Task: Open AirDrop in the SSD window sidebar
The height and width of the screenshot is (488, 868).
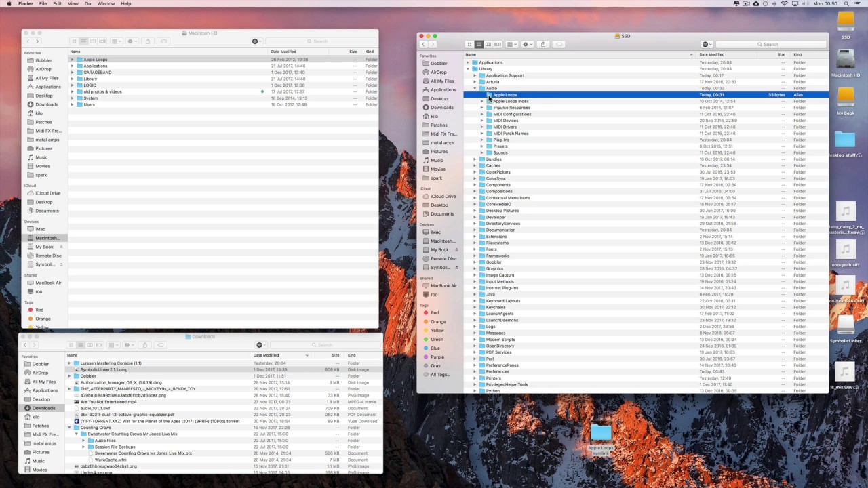Action: click(x=439, y=73)
